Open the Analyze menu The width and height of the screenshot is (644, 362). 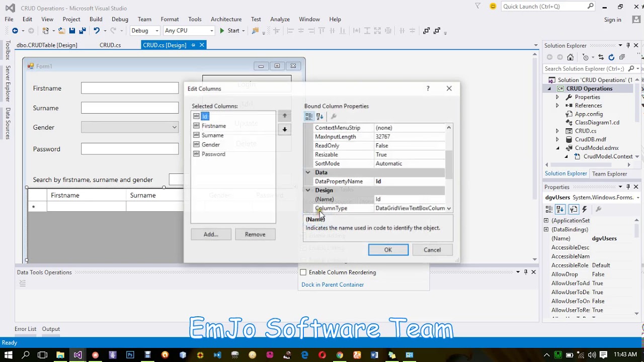pos(280,19)
